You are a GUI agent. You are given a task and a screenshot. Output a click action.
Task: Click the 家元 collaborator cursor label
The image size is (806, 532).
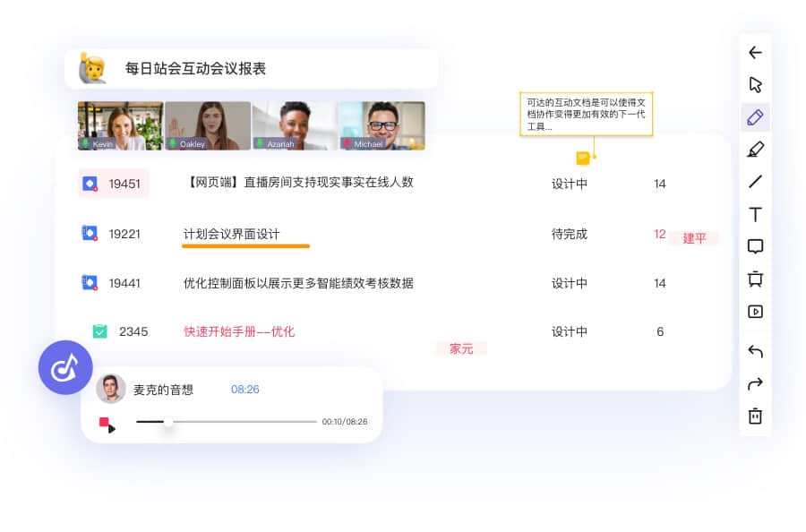click(461, 349)
